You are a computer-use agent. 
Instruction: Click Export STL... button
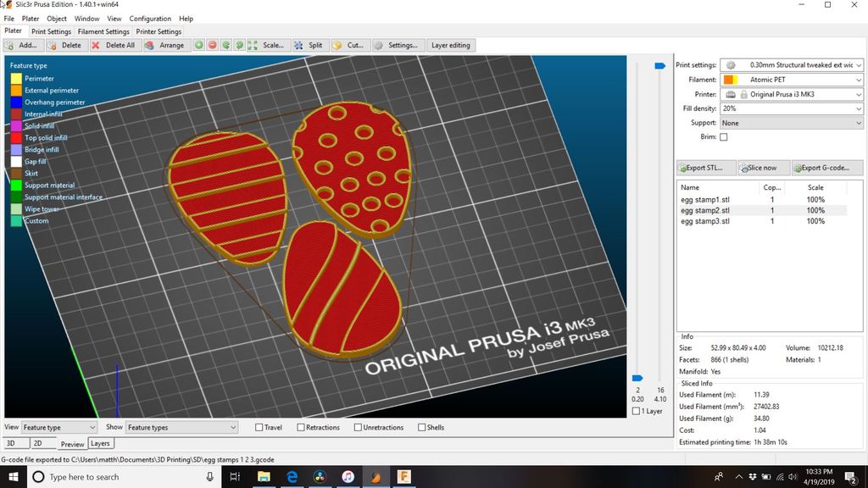pyautogui.click(x=706, y=168)
